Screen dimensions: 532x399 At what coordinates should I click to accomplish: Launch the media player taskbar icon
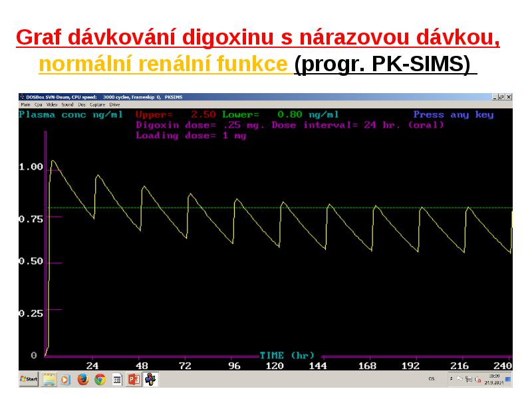coord(65,379)
